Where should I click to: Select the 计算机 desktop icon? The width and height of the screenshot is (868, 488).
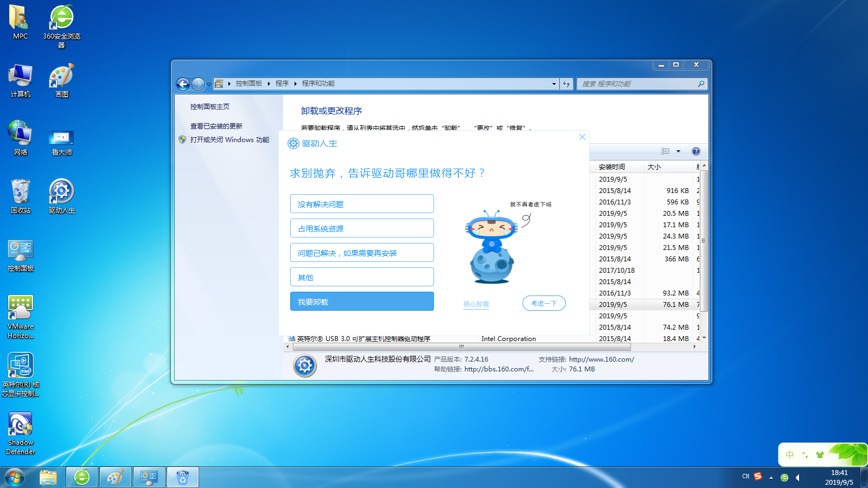point(20,80)
